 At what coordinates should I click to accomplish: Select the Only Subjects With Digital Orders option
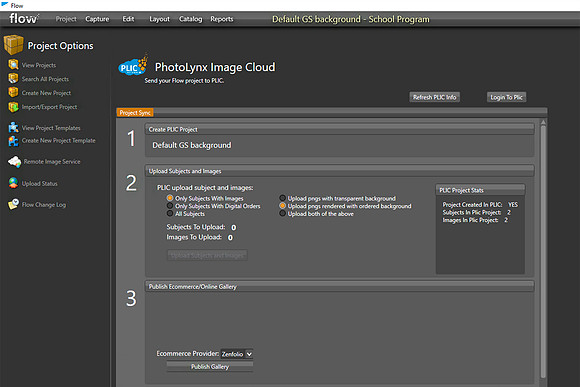click(170, 206)
